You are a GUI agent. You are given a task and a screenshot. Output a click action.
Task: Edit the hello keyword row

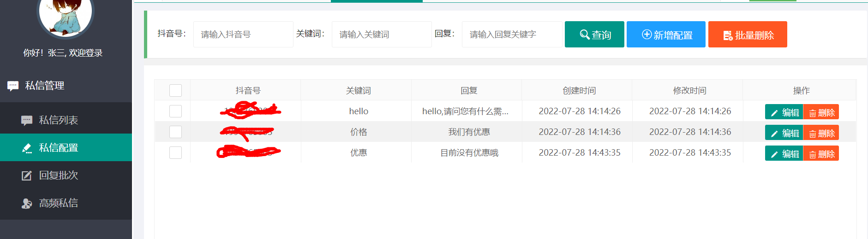(x=784, y=112)
